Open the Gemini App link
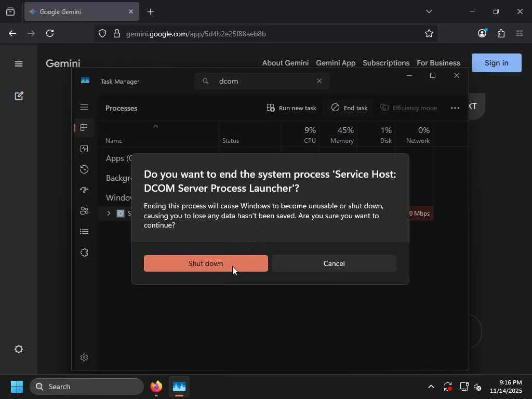The height and width of the screenshot is (399, 532). tap(336, 63)
